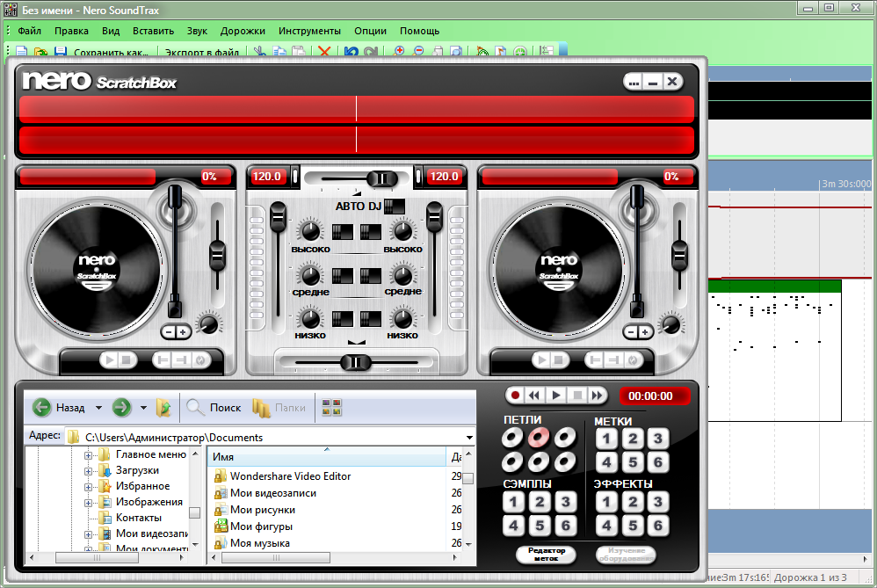Trigger the third loop pad in top row
The height and width of the screenshot is (588, 877).
click(565, 438)
